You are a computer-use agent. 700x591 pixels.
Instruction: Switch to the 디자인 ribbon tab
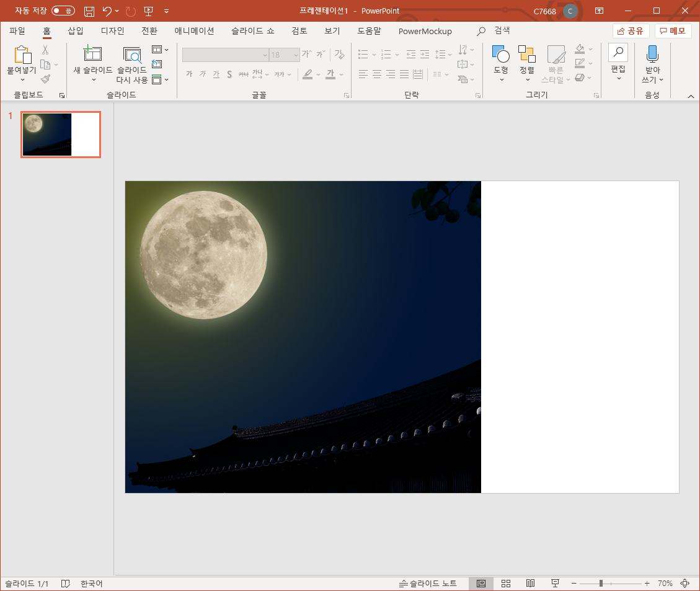(112, 31)
